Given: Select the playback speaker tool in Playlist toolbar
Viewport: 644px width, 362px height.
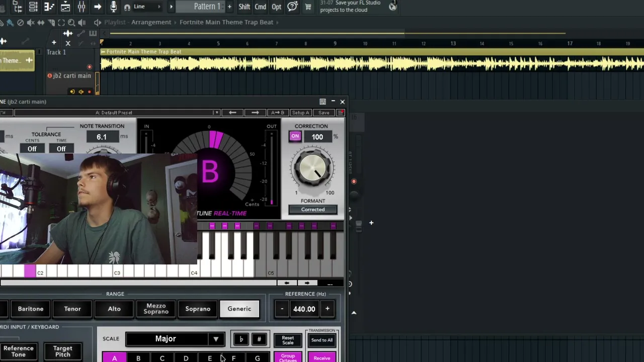Looking at the screenshot, I should pos(82,22).
